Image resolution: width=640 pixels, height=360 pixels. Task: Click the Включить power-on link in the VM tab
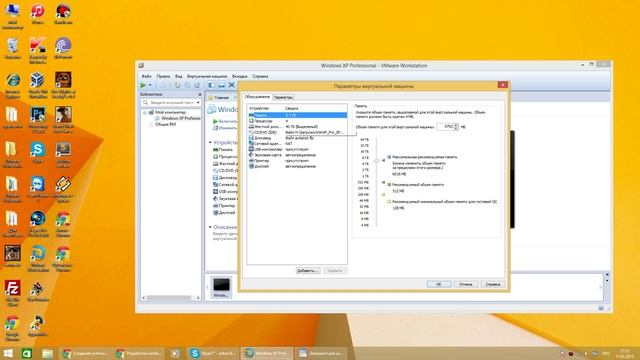pyautogui.click(x=225, y=121)
